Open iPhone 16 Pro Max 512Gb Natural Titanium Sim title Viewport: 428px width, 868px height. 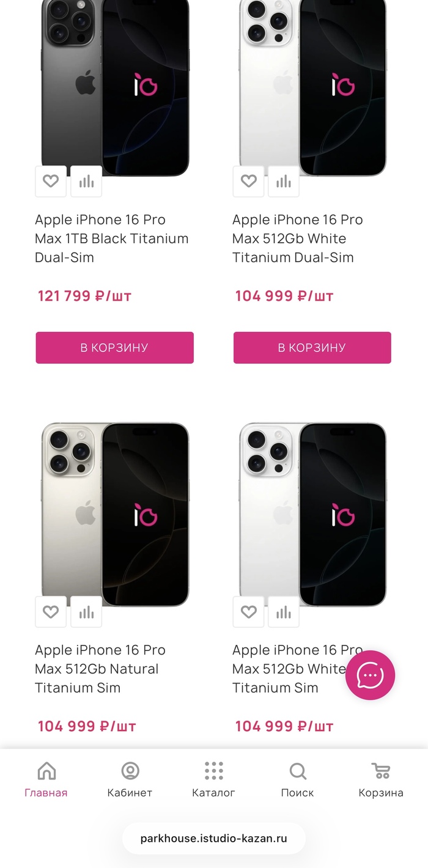pos(97,669)
